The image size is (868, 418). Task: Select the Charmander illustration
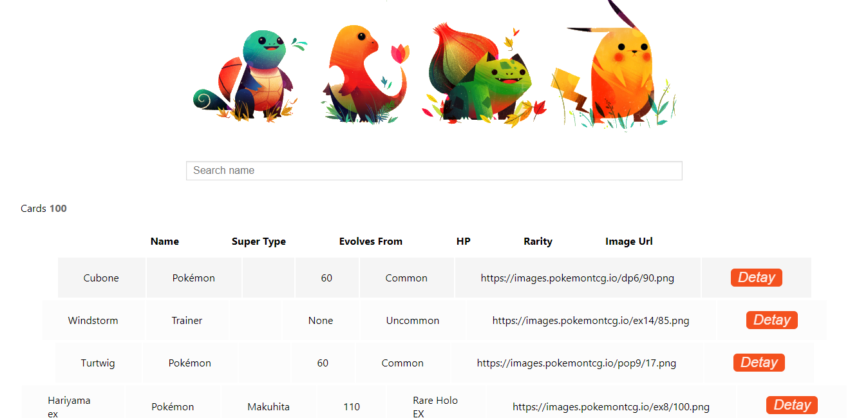(x=361, y=71)
